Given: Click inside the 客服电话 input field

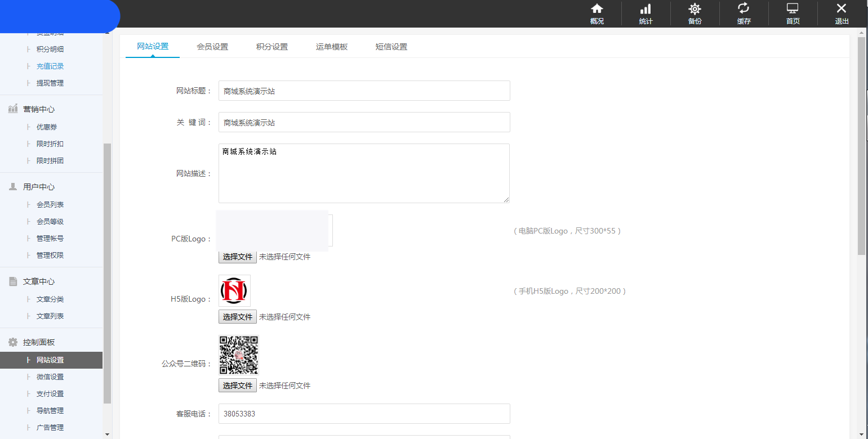Looking at the screenshot, I should click(x=364, y=414).
